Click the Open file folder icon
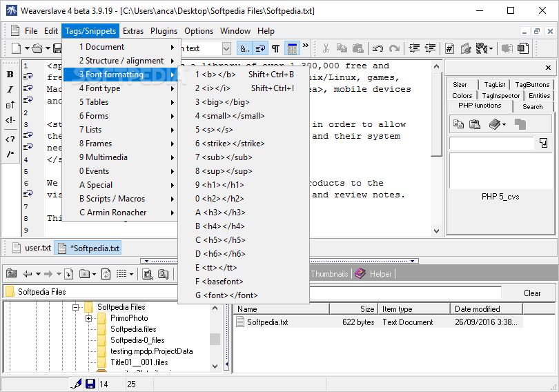 tap(37, 48)
